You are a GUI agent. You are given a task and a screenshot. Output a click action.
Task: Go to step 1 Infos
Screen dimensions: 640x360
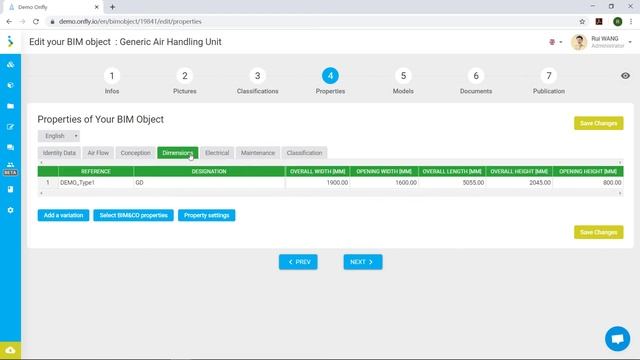(112, 81)
